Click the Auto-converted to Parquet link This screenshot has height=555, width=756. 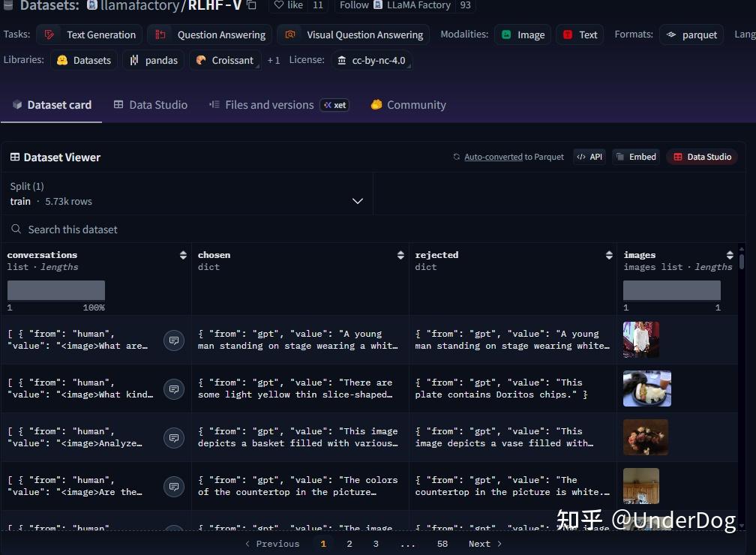pyautogui.click(x=493, y=157)
